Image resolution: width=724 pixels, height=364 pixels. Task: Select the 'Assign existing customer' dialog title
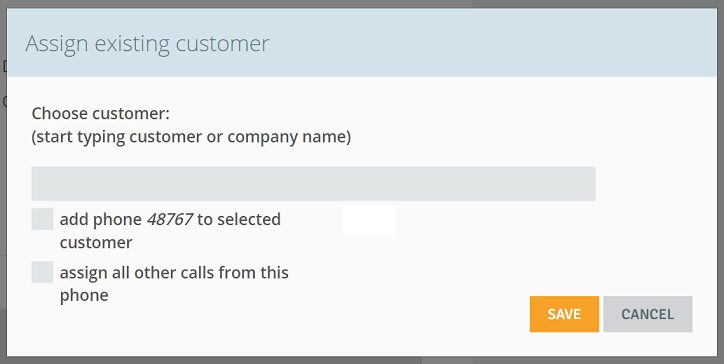(x=147, y=44)
